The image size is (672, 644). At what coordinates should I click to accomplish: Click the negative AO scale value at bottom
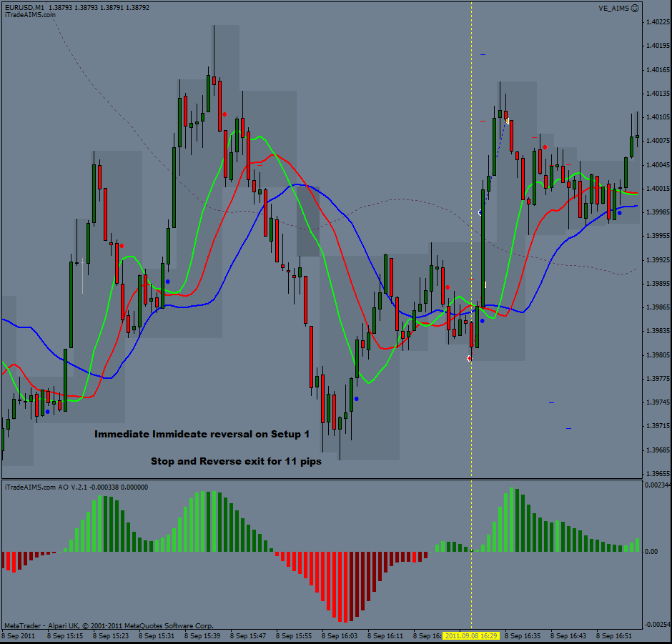coord(658,624)
